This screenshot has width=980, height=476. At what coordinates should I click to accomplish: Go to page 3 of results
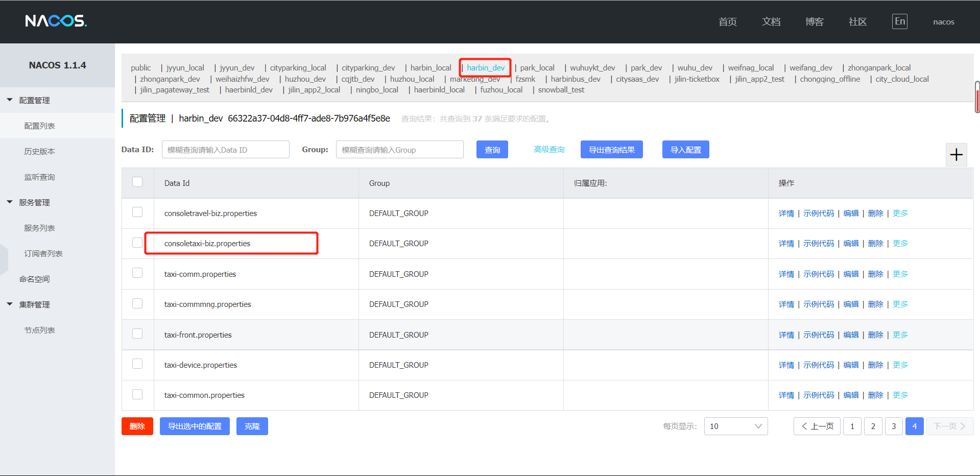pyautogui.click(x=893, y=426)
